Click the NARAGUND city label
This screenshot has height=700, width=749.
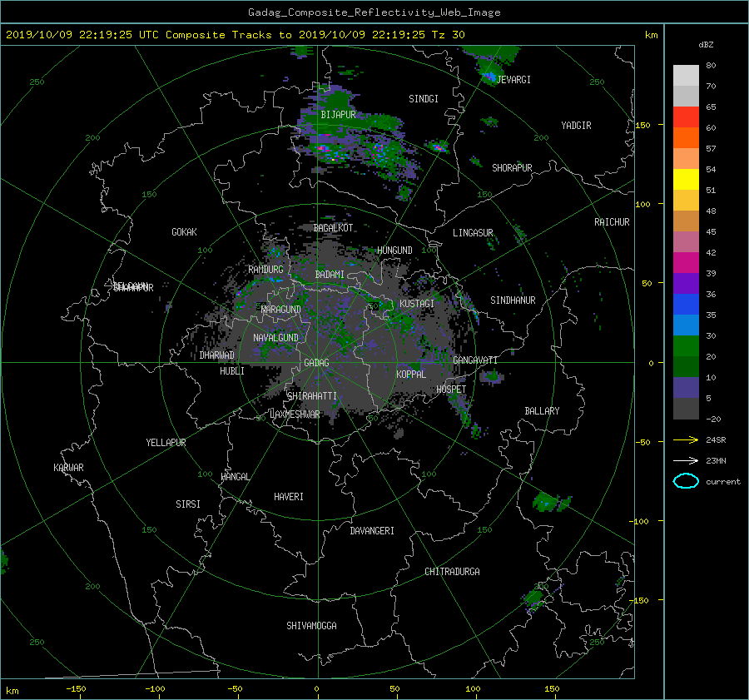click(x=281, y=310)
